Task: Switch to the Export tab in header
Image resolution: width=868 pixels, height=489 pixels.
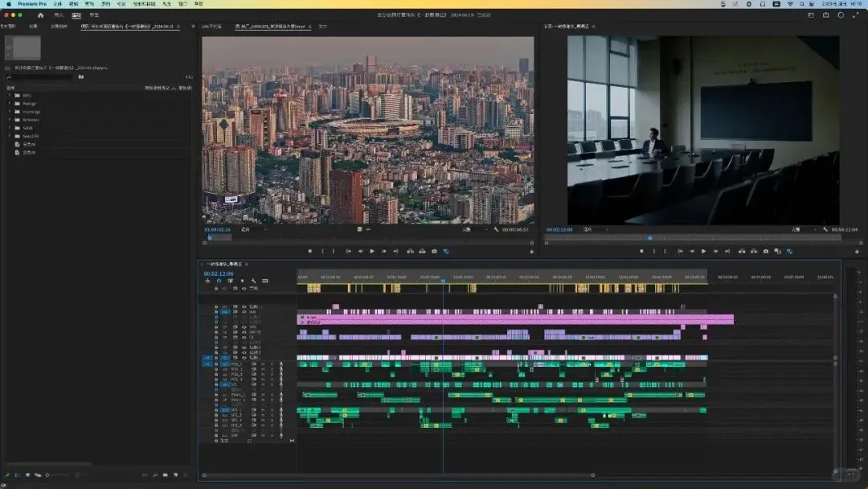Action: (x=94, y=14)
